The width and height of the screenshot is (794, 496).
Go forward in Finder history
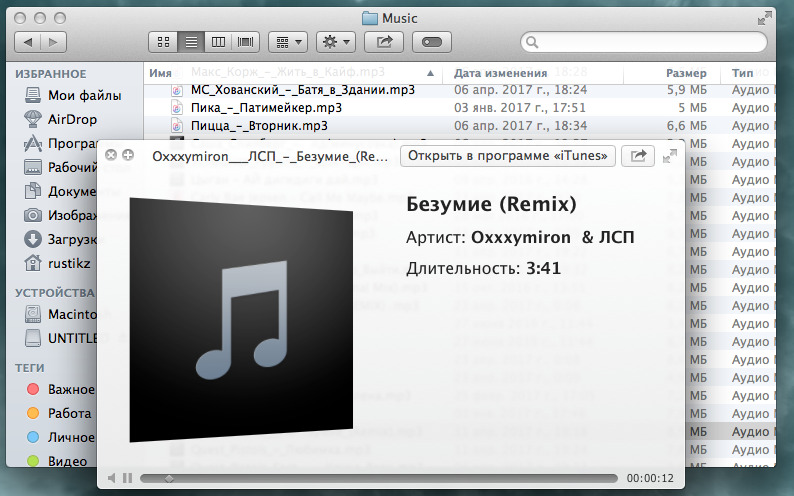tap(54, 42)
